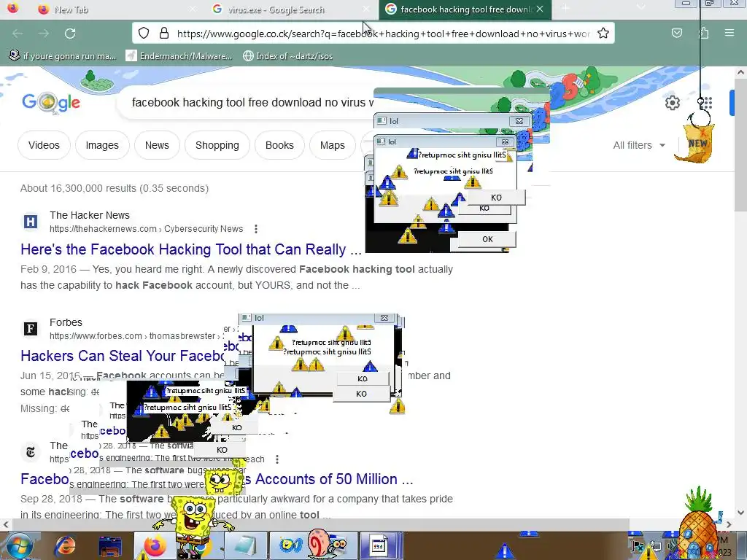Open the pinned taskbar icon right of Internet Explorer

110,545
